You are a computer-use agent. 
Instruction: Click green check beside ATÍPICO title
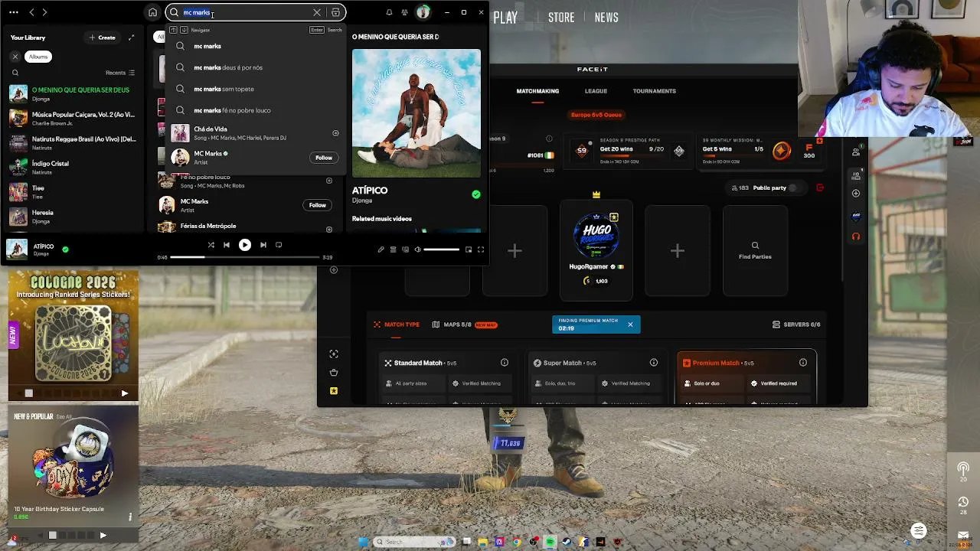(x=476, y=194)
